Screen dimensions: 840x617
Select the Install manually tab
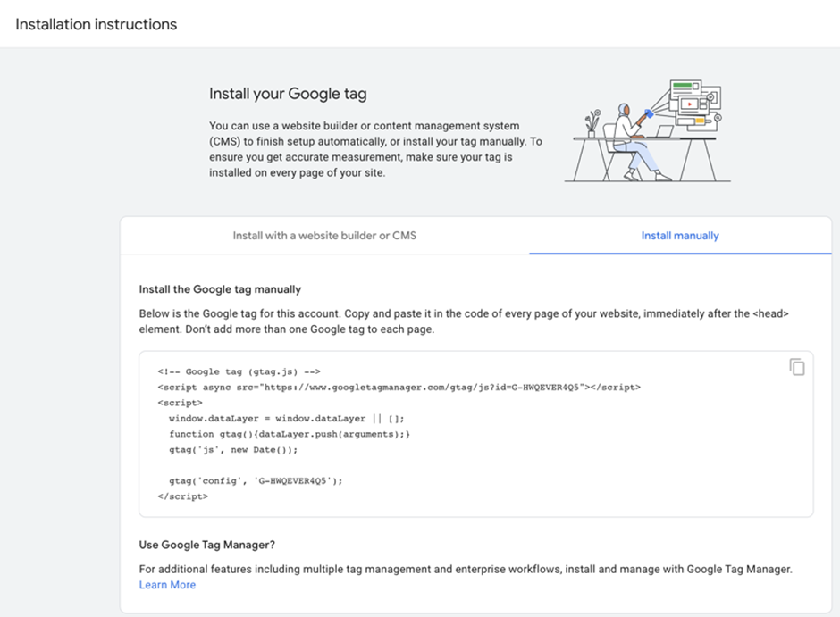(x=679, y=236)
